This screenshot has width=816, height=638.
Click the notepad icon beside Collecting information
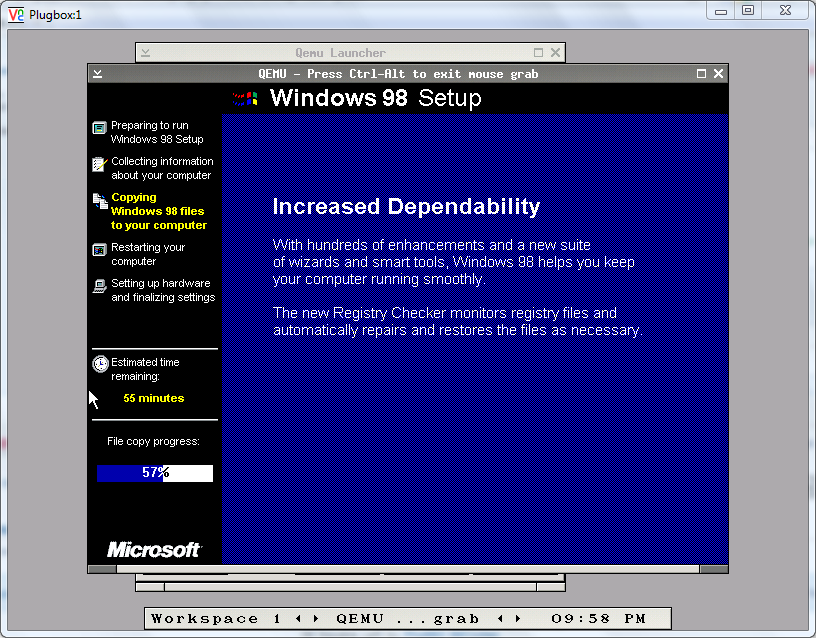point(99,164)
